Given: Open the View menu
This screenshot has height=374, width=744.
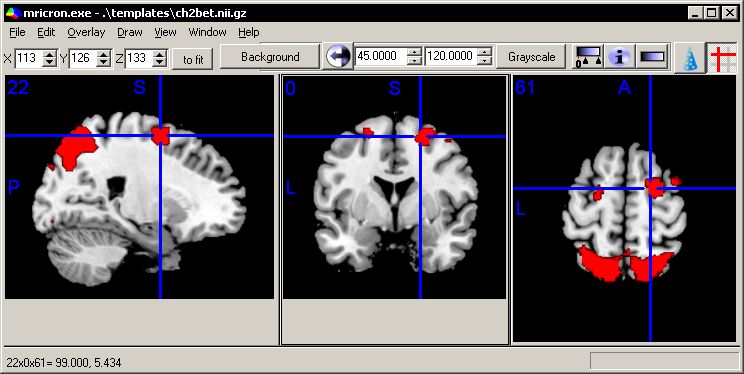Looking at the screenshot, I should click(165, 32).
